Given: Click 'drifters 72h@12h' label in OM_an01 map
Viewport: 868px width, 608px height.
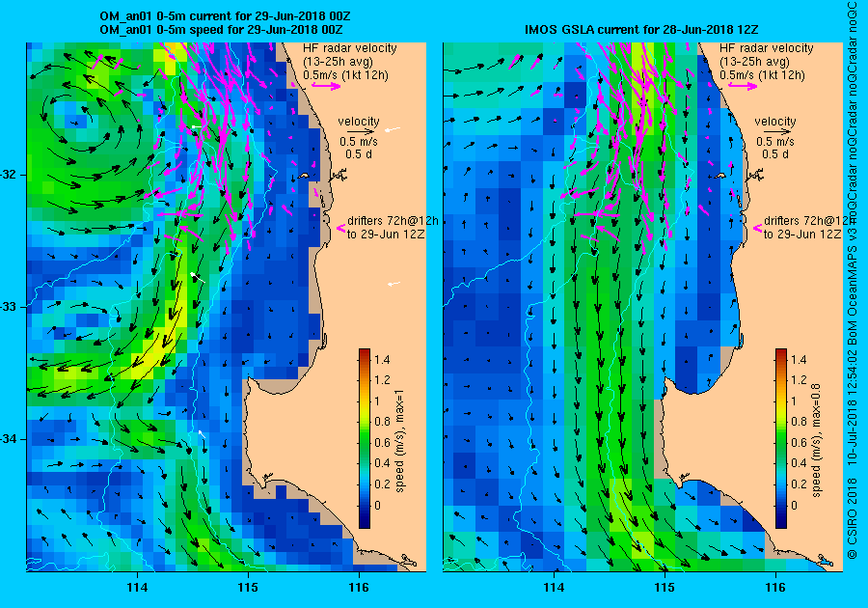Looking at the screenshot, I should [x=393, y=220].
